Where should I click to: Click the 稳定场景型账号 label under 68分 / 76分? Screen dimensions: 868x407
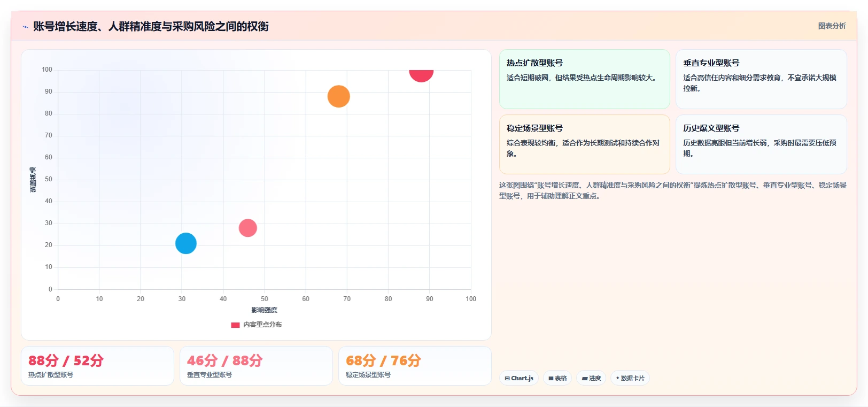[368, 375]
